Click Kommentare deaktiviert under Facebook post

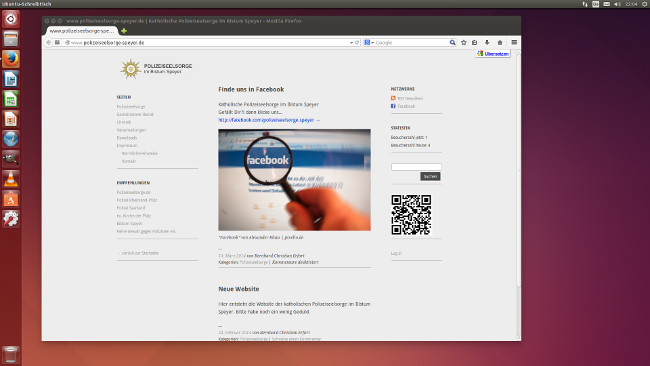[295, 262]
